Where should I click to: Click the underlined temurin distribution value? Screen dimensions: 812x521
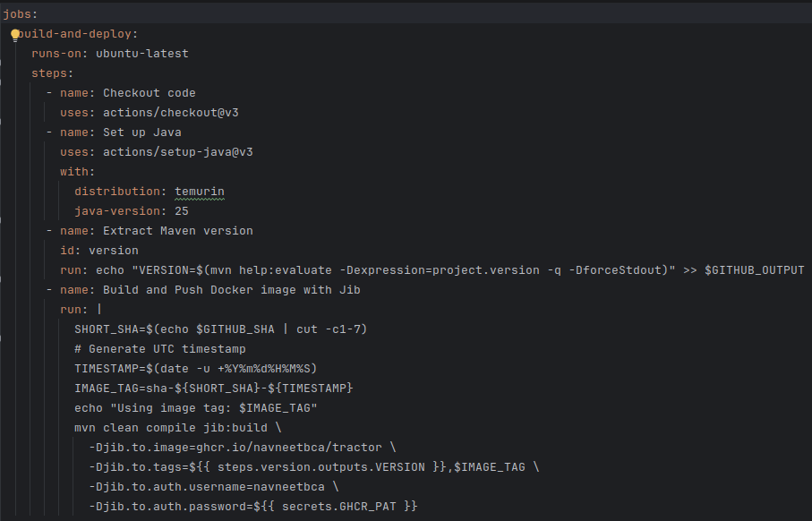pyautogui.click(x=199, y=192)
